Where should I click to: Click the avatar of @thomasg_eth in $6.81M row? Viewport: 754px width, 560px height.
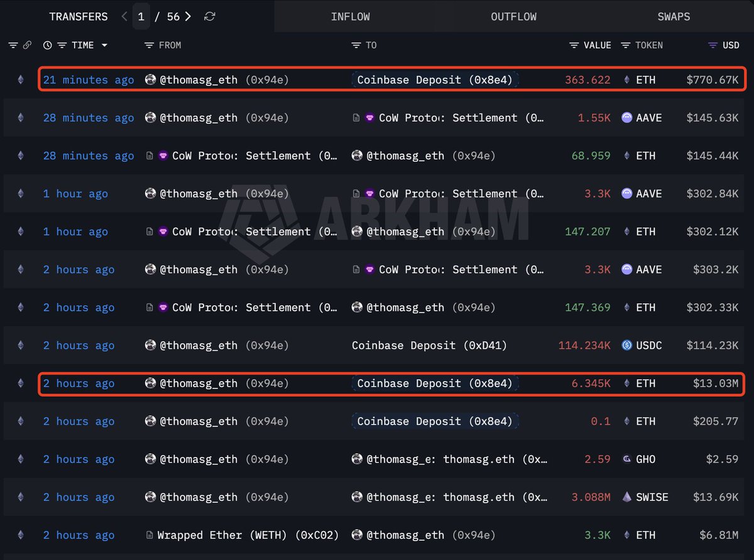click(357, 535)
